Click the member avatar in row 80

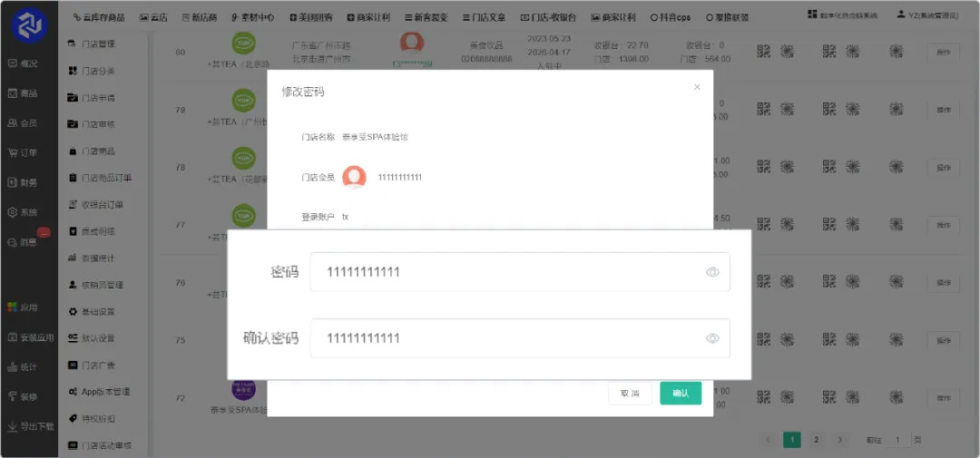(412, 44)
